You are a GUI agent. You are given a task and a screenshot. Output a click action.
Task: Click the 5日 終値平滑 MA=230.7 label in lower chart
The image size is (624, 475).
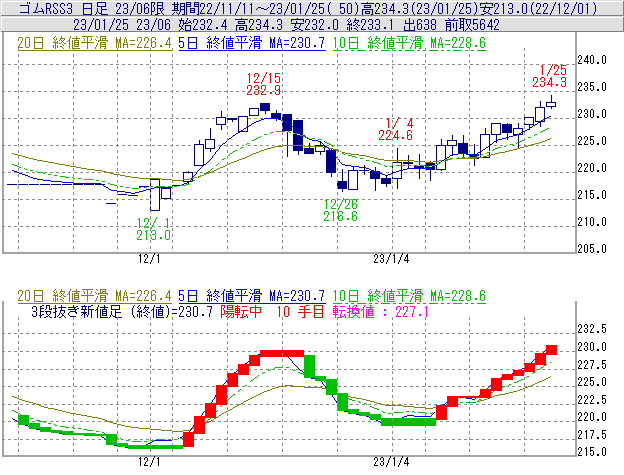click(252, 296)
